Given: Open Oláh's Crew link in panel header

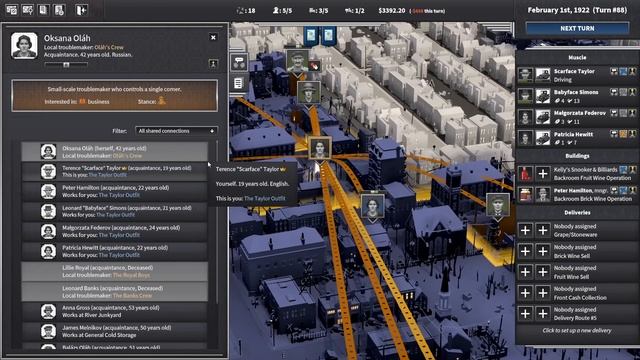Looking at the screenshot, I should coord(109,47).
